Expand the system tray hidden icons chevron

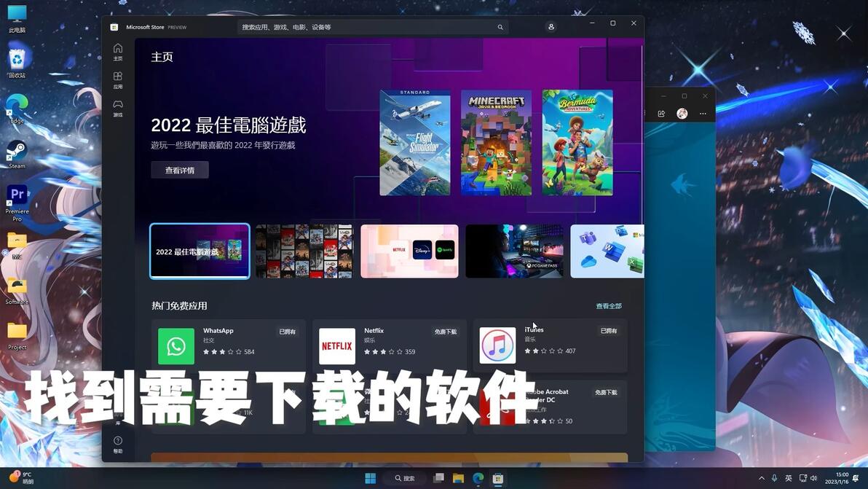coord(762,478)
